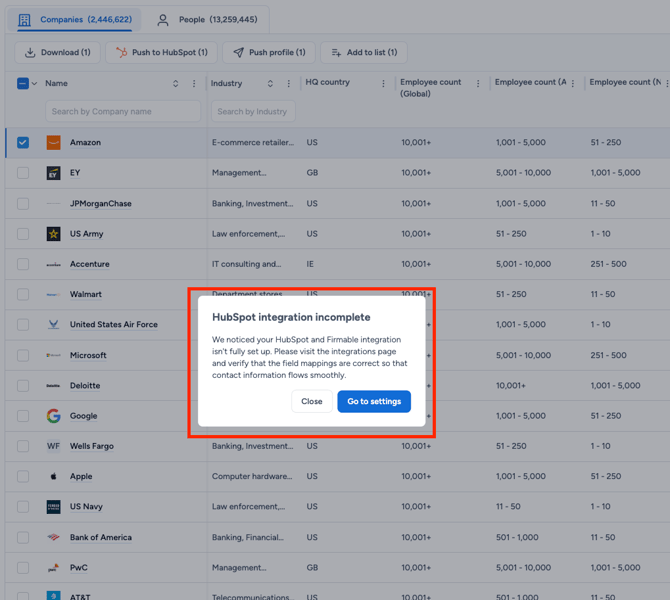Click the Apple logo icon
The height and width of the screenshot is (600, 670).
53,476
